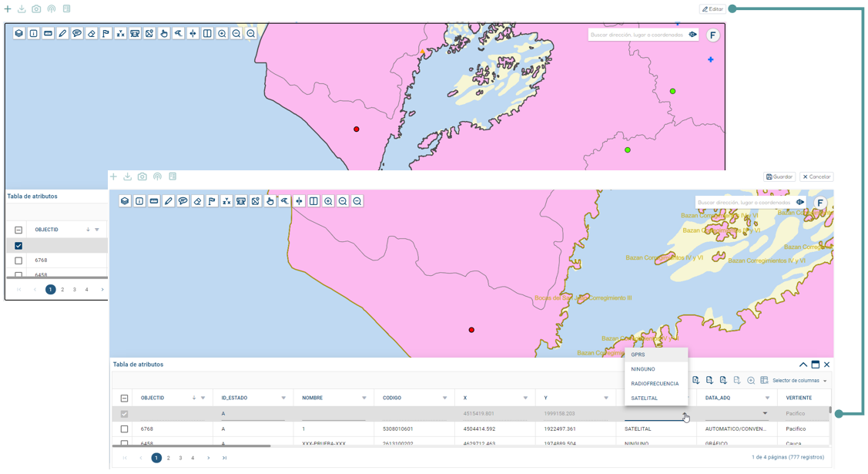Click export Excel icon in attribute table toolbar

pyautogui.click(x=695, y=381)
